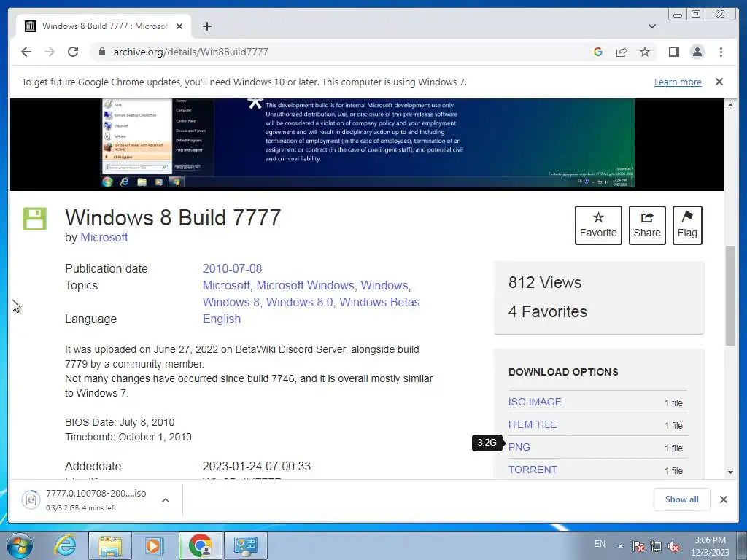Flag this item
The width and height of the screenshot is (747, 560).
click(x=687, y=225)
